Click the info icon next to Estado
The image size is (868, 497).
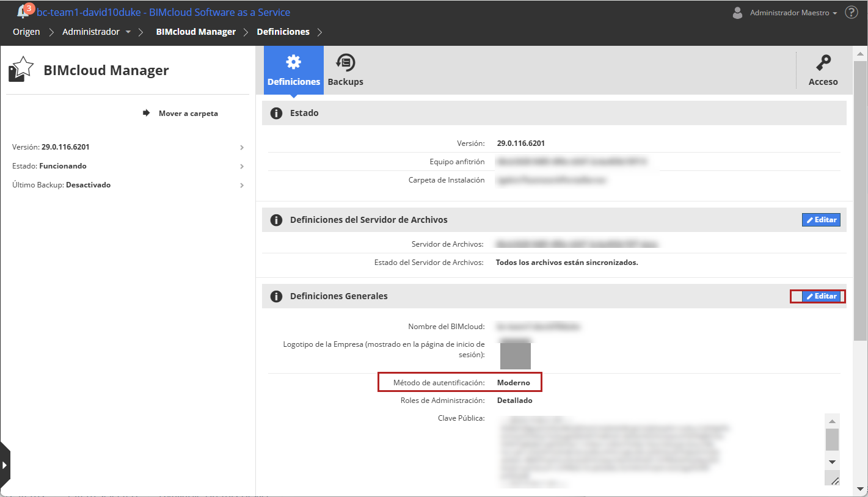pos(276,113)
